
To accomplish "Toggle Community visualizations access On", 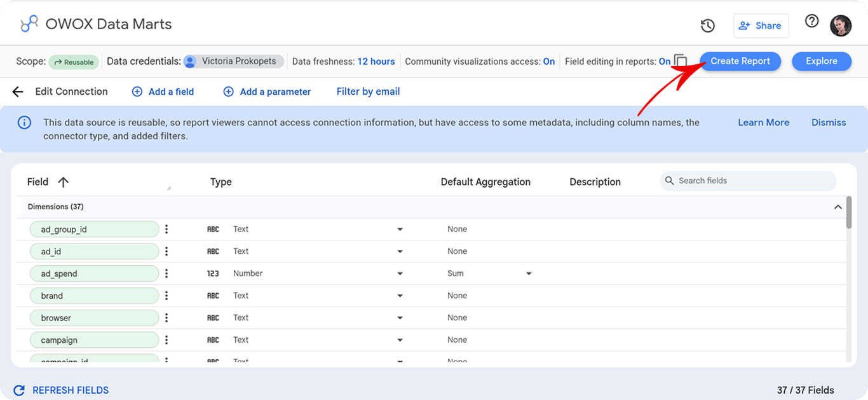I will click(x=549, y=62).
